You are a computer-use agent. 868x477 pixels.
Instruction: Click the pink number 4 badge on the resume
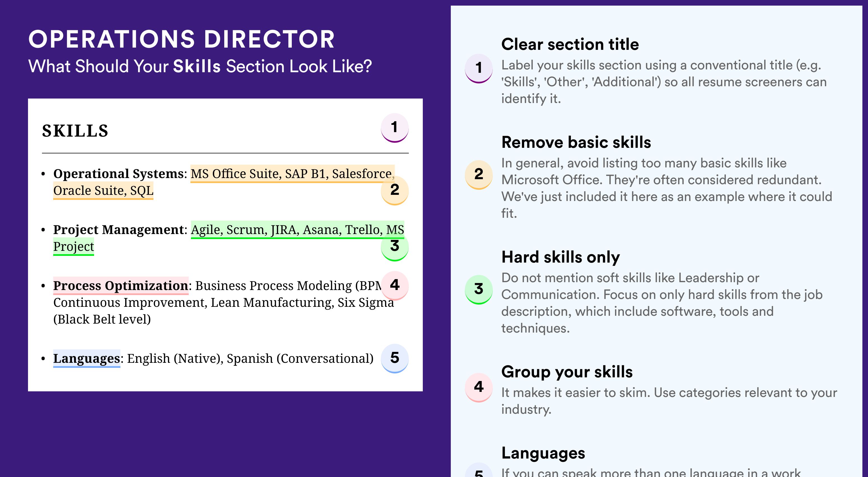click(395, 286)
